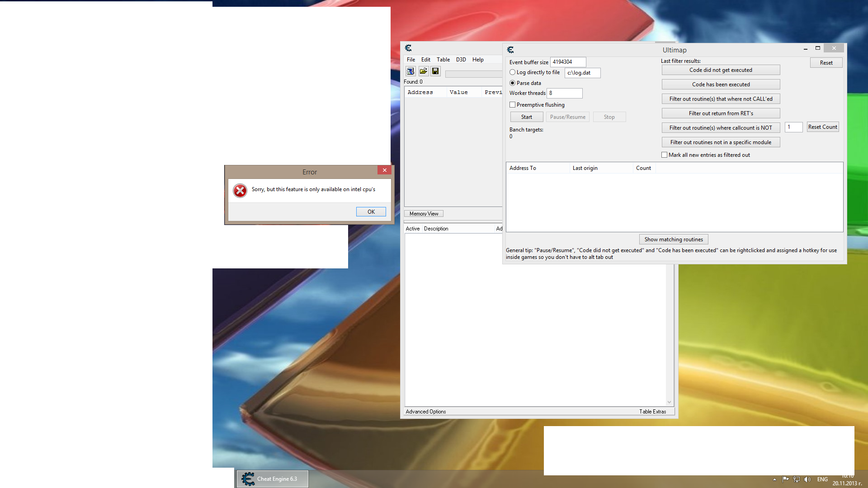
Task: Click the network tray icon
Action: pyautogui.click(x=797, y=479)
